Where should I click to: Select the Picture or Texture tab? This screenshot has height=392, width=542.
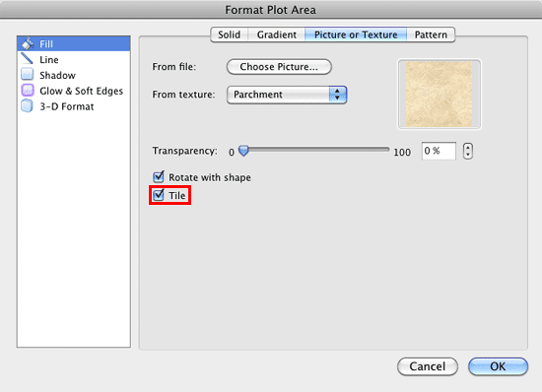(356, 34)
